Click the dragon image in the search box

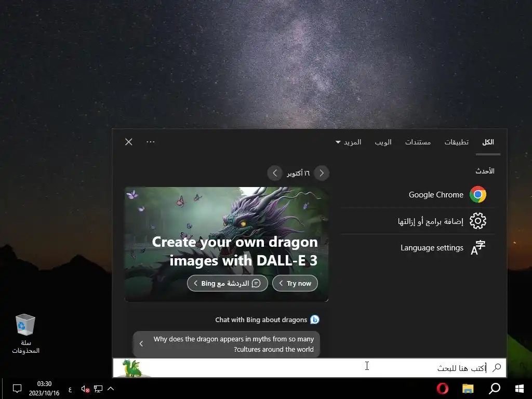click(x=132, y=368)
